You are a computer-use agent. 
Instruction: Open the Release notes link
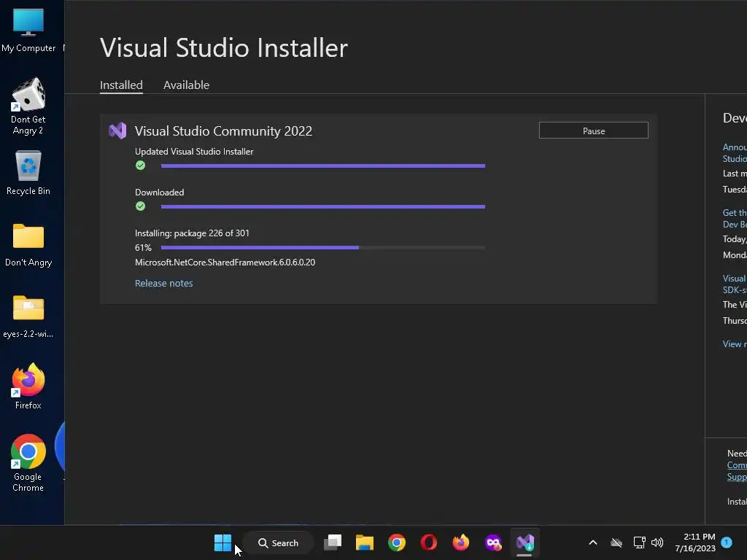[x=163, y=284]
